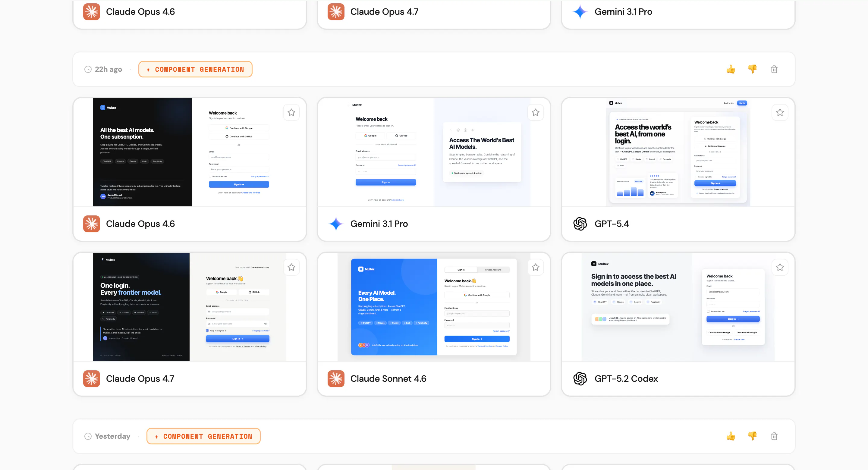
Task: Open the blue 'Every AI Model. One Place.' preview
Action: coord(434,307)
